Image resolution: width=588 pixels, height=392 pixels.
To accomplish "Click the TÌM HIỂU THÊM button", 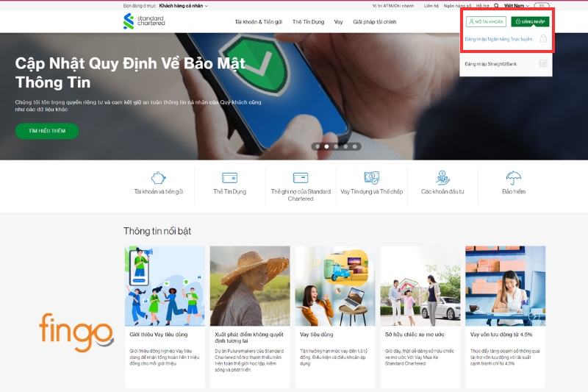I will pyautogui.click(x=47, y=131).
